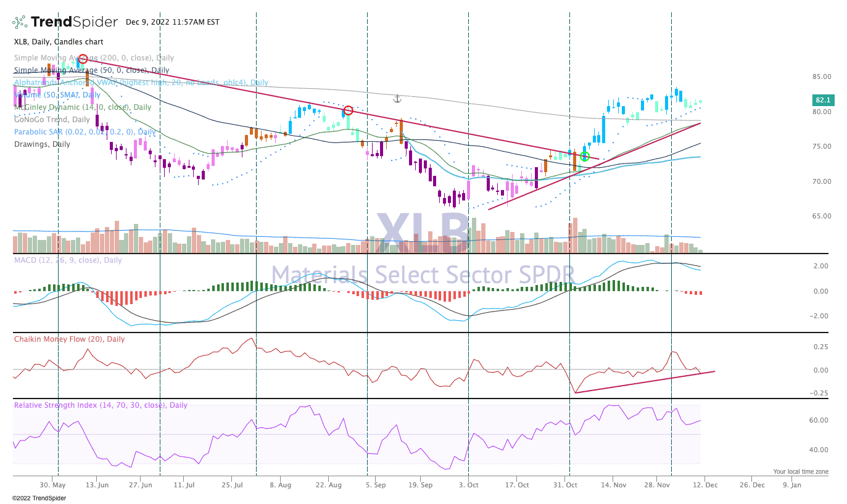Click the 82.1 current price tag

click(x=823, y=100)
